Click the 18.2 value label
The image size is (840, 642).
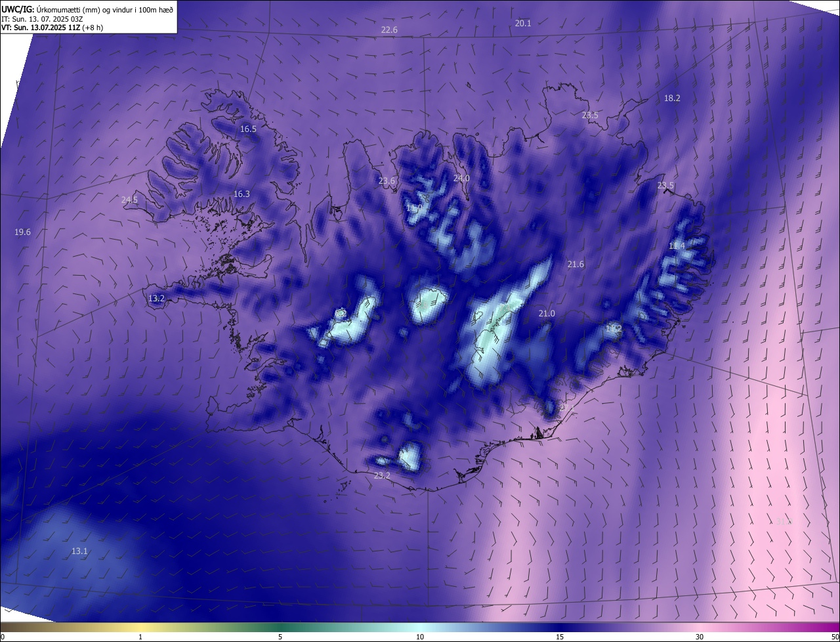click(672, 98)
